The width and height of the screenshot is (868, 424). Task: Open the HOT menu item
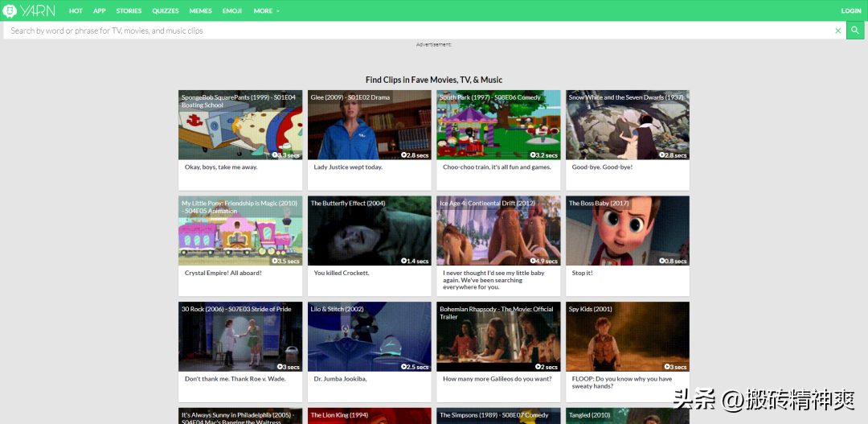coord(76,11)
